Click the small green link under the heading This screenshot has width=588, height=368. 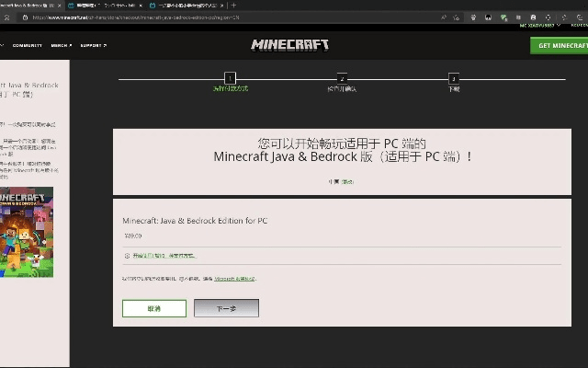pyautogui.click(x=347, y=182)
